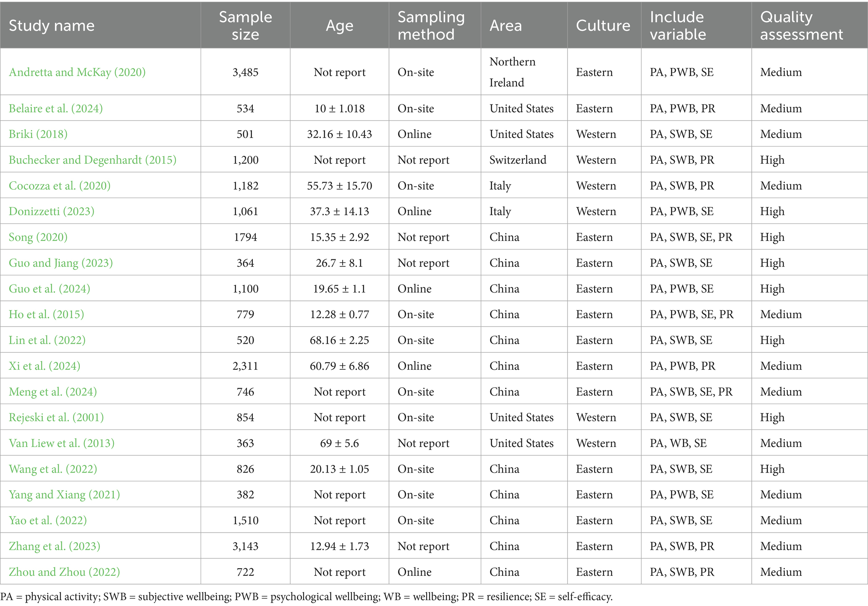Open the Donizzetti (2023) citation
The image size is (868, 606).
(52, 211)
